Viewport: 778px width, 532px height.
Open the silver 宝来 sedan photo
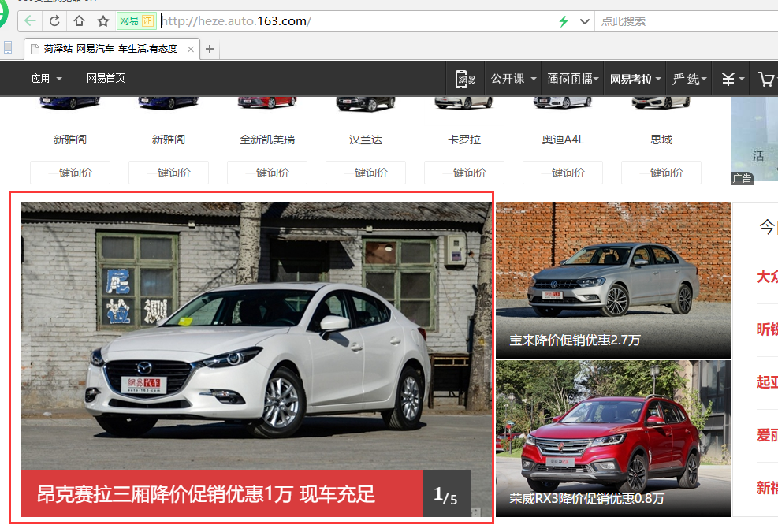613,280
